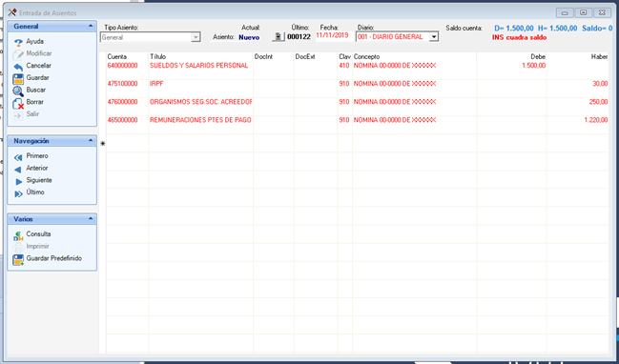Select account cell 640000000
This screenshot has height=364, width=619.
122,66
